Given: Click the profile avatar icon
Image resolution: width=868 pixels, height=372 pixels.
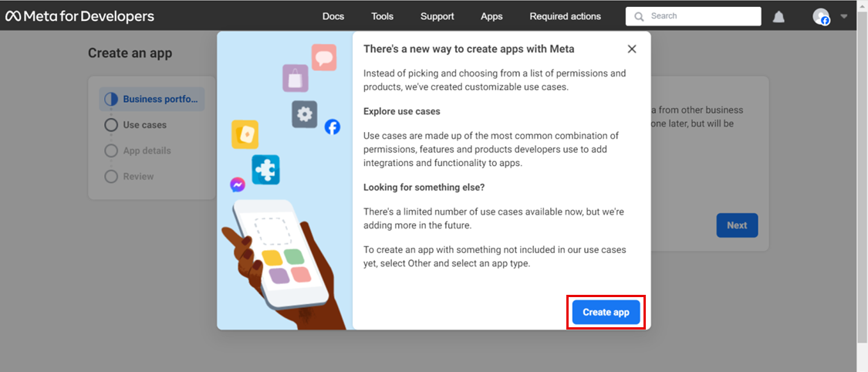Looking at the screenshot, I should [821, 17].
